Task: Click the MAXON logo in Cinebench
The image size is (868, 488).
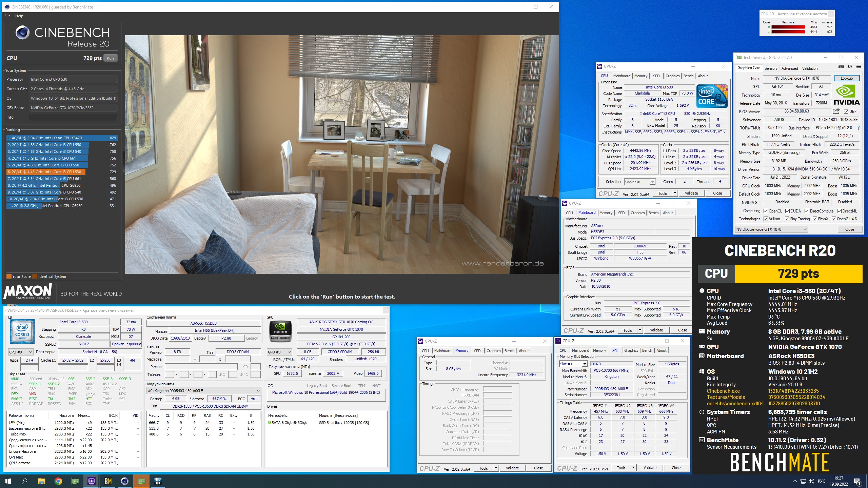Action: click(28, 292)
